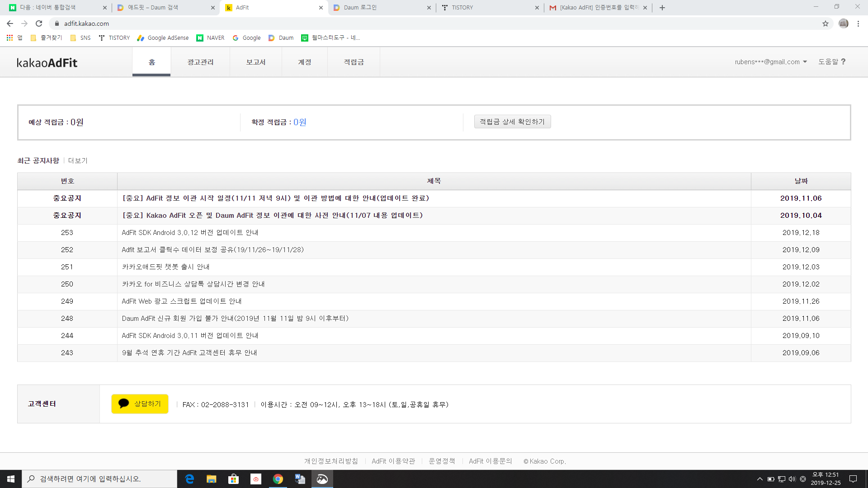Bookmark this page with star icon
This screenshot has width=868, height=488.
826,23
